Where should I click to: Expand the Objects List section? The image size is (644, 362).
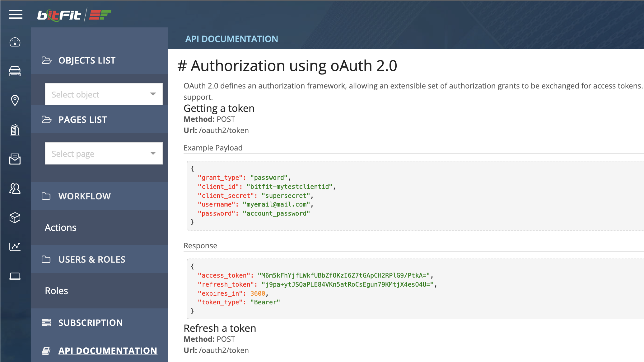click(87, 60)
